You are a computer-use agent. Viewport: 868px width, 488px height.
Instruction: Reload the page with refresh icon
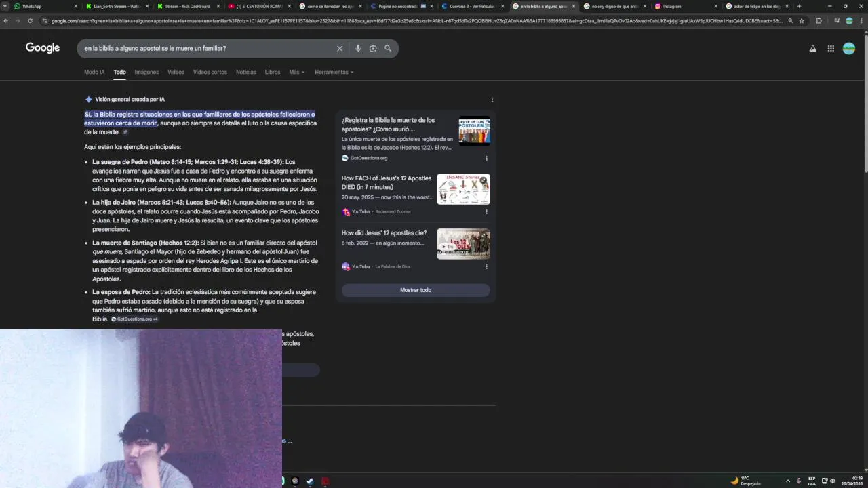coord(30,21)
